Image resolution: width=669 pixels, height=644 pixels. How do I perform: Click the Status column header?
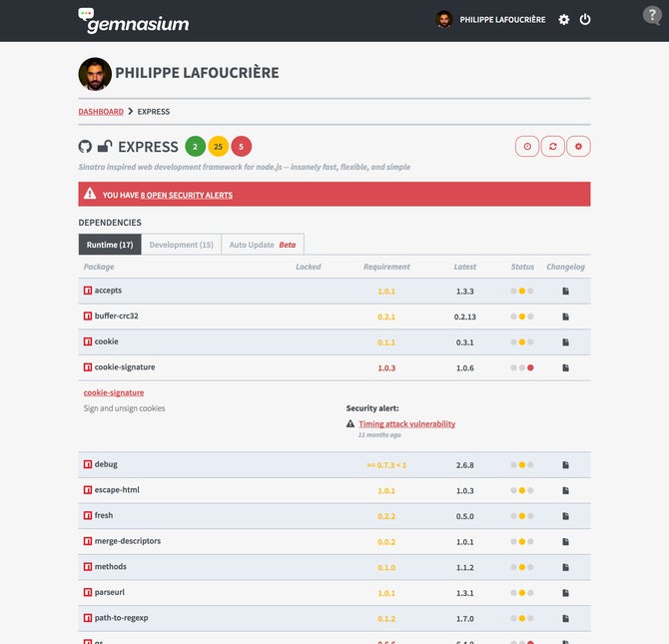[522, 267]
